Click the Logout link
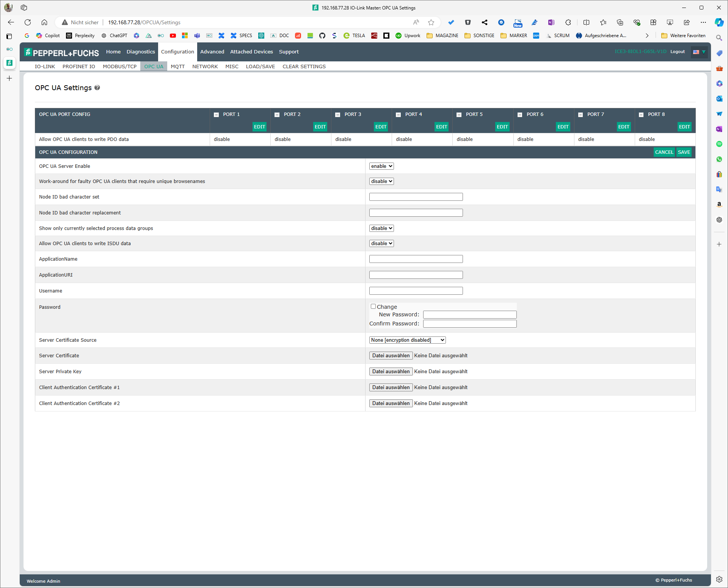The height and width of the screenshot is (588, 728). click(678, 52)
